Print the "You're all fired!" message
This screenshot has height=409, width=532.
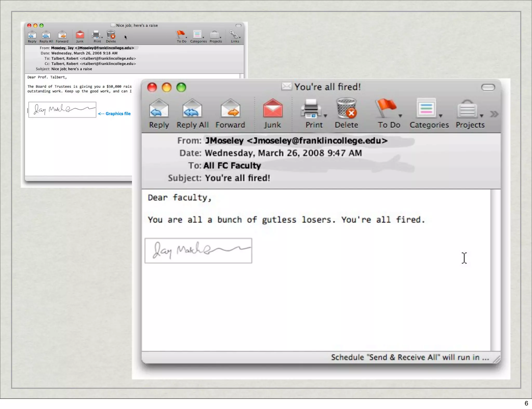(x=312, y=113)
